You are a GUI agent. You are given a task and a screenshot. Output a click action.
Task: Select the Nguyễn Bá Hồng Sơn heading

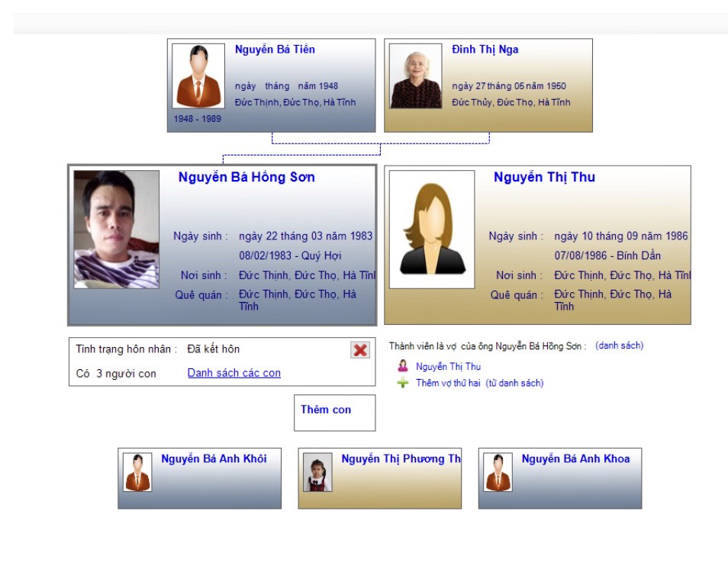246,177
